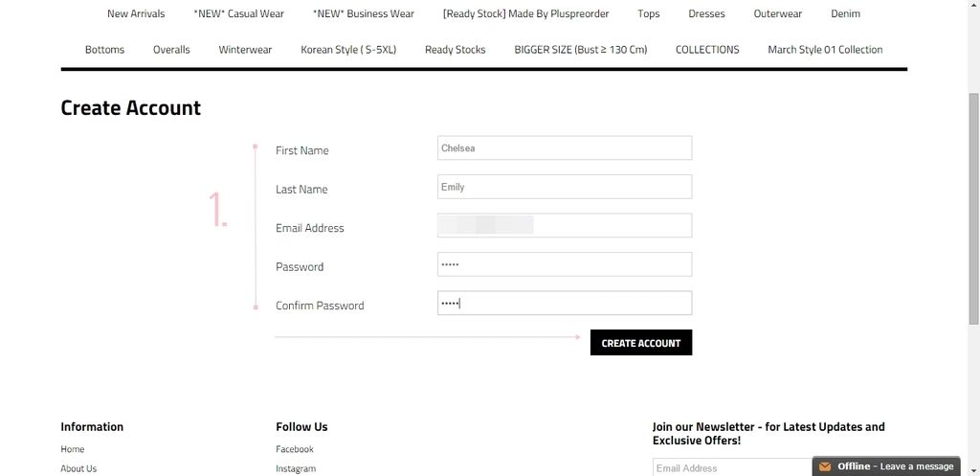Open the Dresses category
This screenshot has height=476, width=980.
(x=706, y=13)
